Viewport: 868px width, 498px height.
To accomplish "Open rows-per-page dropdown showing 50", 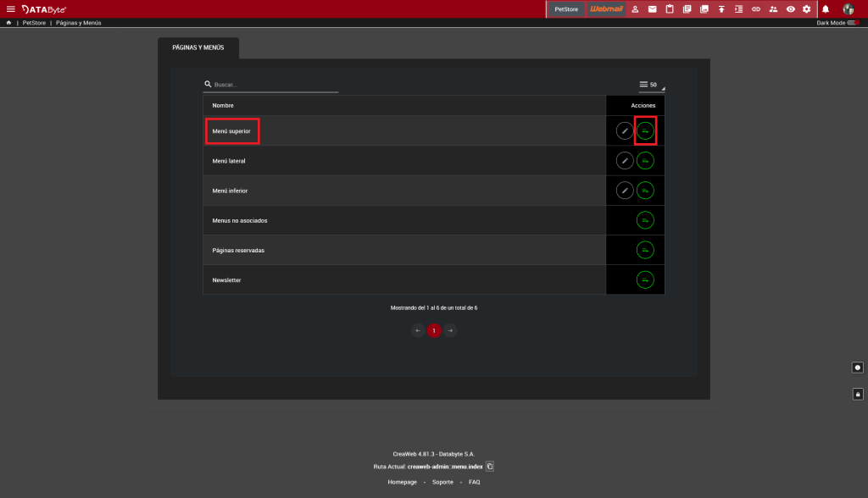I will tap(651, 85).
